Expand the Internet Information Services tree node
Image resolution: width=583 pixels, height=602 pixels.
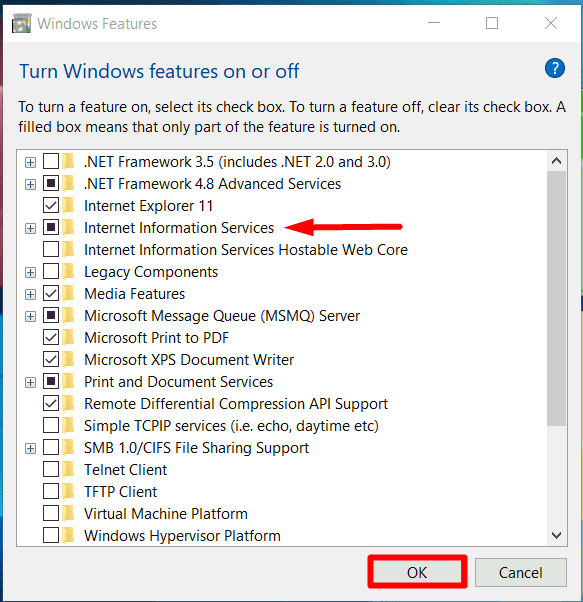30,229
